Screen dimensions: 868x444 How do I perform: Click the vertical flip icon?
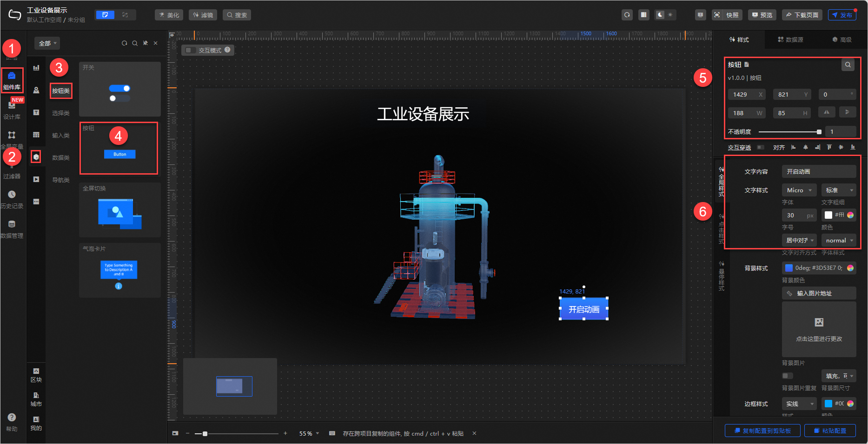click(848, 112)
